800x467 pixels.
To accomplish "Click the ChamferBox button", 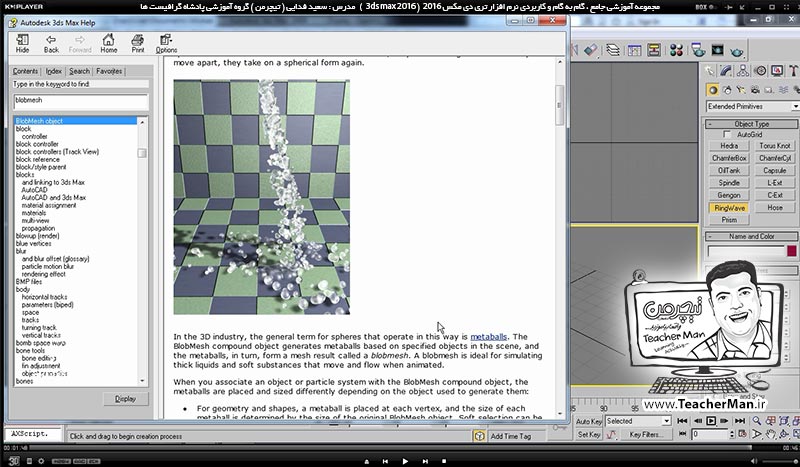I will (x=729, y=158).
